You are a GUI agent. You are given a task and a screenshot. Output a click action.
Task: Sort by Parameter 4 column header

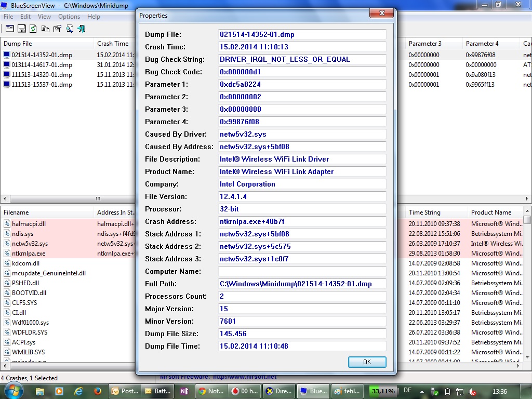(x=490, y=44)
